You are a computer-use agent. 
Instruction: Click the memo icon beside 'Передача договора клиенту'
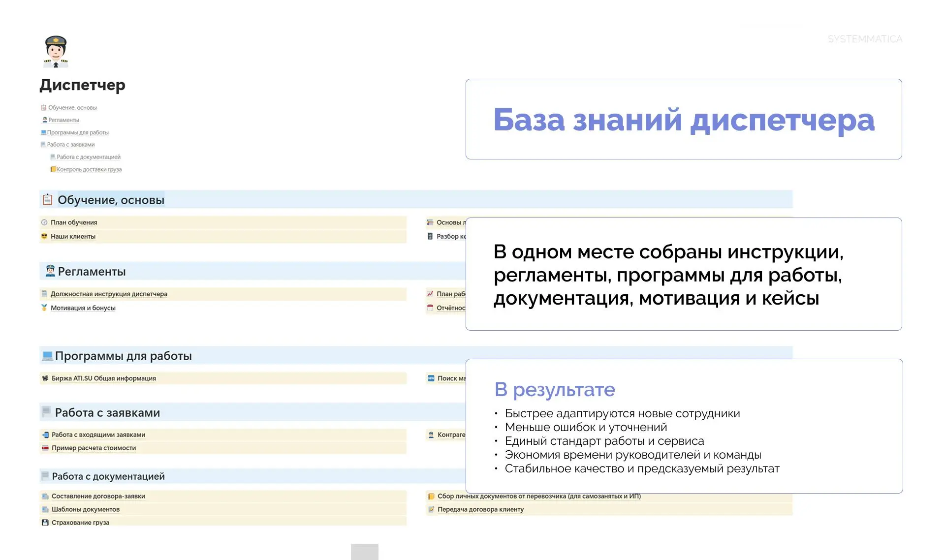point(431,509)
